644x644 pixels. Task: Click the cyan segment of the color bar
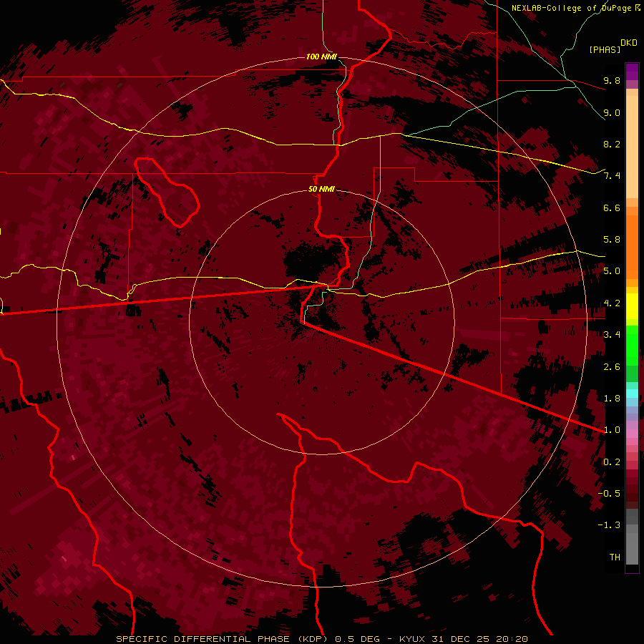632,394
